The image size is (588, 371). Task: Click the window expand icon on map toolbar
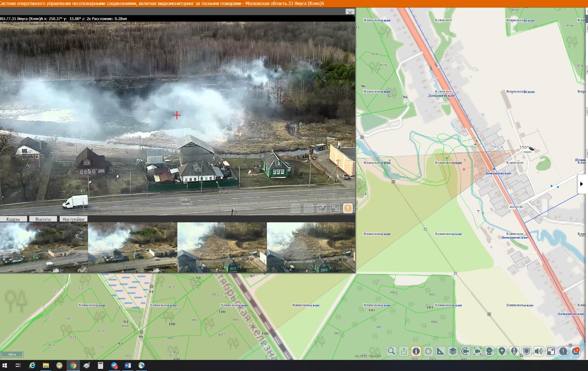tap(551, 351)
